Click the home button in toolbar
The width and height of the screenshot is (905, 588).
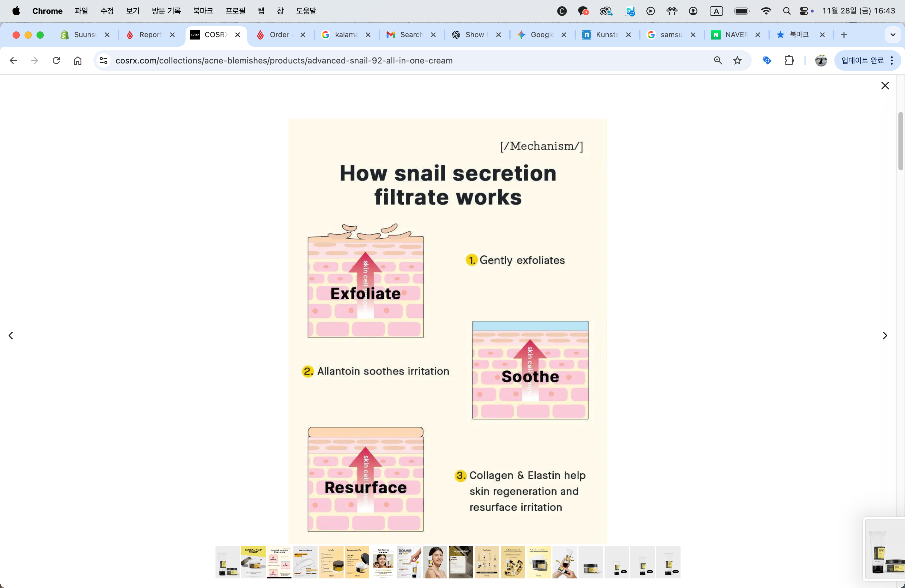[x=78, y=60]
